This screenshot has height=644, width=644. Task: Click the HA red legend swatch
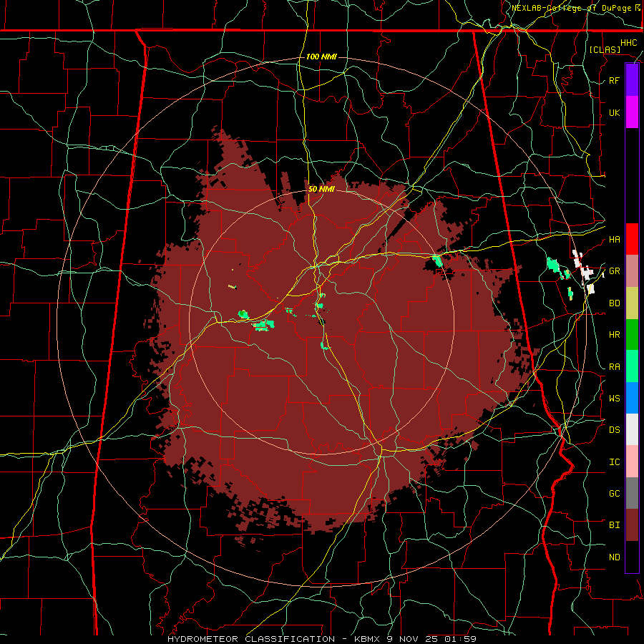click(x=632, y=239)
